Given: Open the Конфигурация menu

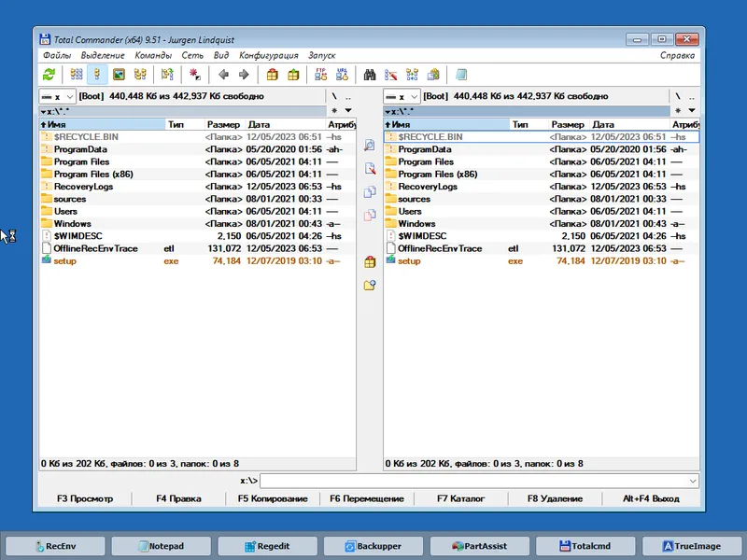Looking at the screenshot, I should pyautogui.click(x=269, y=55).
